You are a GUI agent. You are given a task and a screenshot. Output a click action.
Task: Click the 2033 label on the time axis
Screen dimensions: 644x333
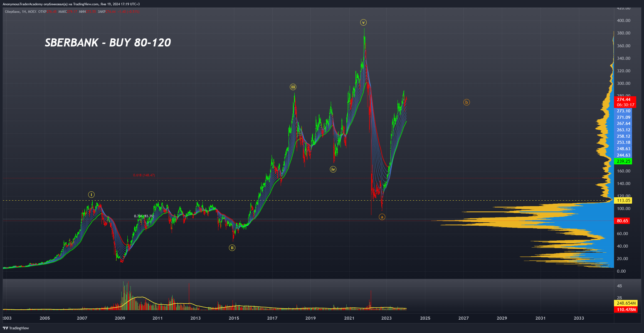(579, 318)
